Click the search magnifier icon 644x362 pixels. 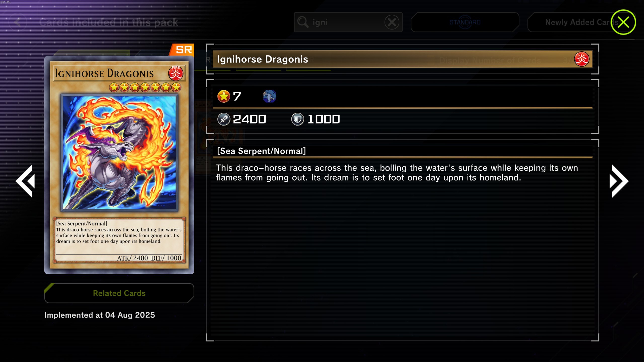pyautogui.click(x=303, y=22)
